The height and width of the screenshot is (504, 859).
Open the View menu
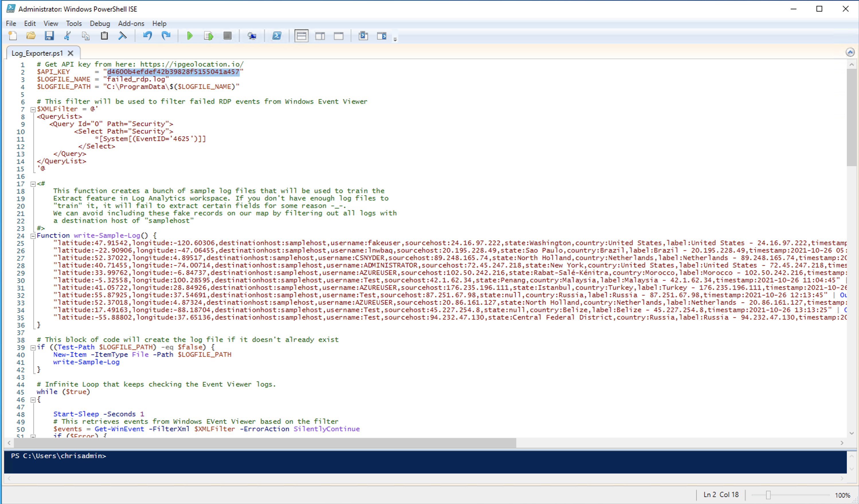[51, 23]
